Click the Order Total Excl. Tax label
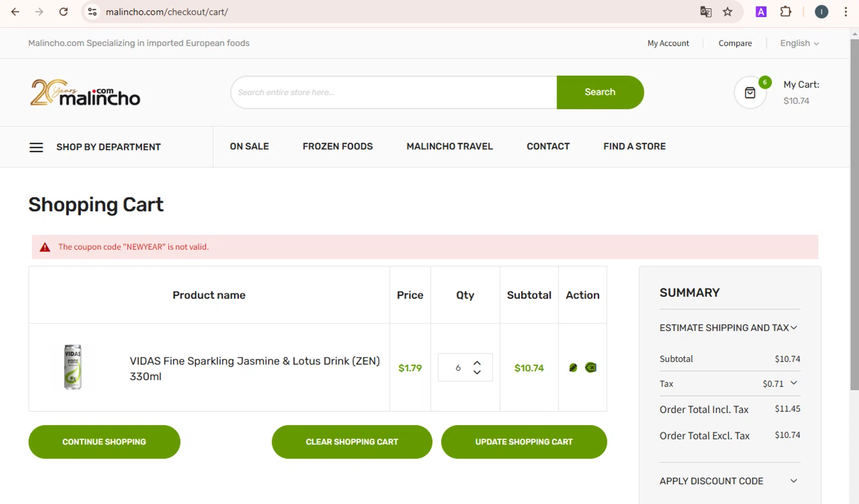Viewport: 859px width, 504px height. [x=704, y=436]
